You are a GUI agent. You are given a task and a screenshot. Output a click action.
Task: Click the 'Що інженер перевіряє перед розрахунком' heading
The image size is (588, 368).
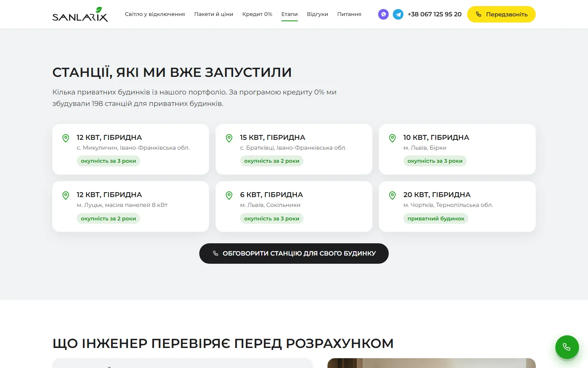(x=223, y=343)
